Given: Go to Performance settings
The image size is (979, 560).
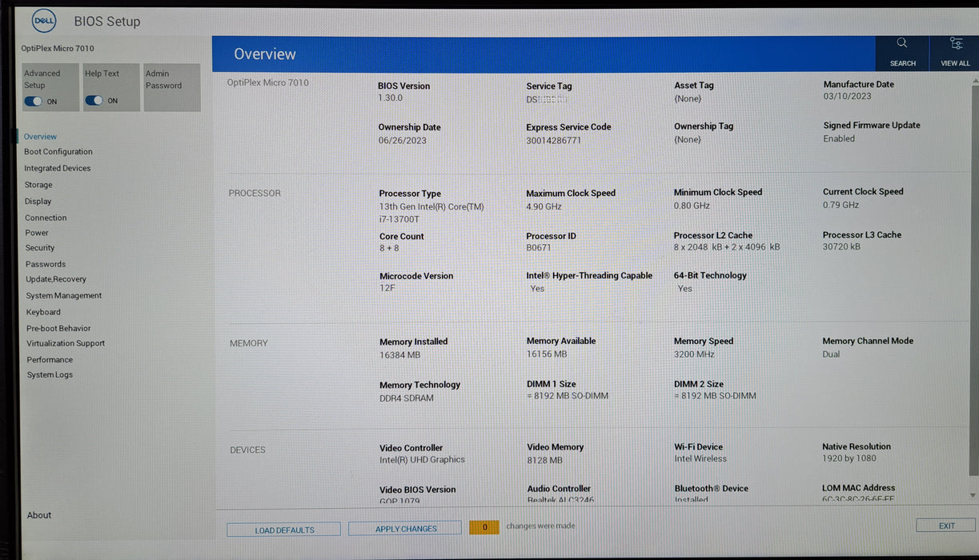Looking at the screenshot, I should click(50, 360).
